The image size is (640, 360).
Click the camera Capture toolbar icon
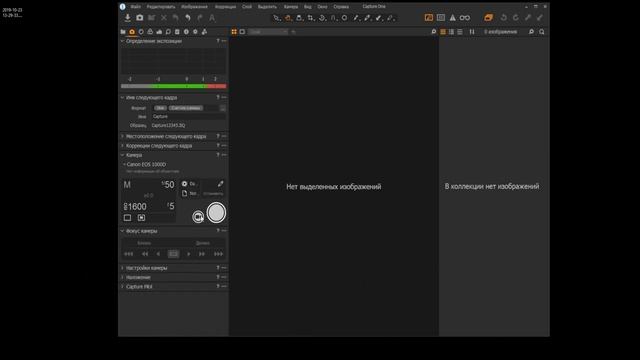(x=140, y=18)
